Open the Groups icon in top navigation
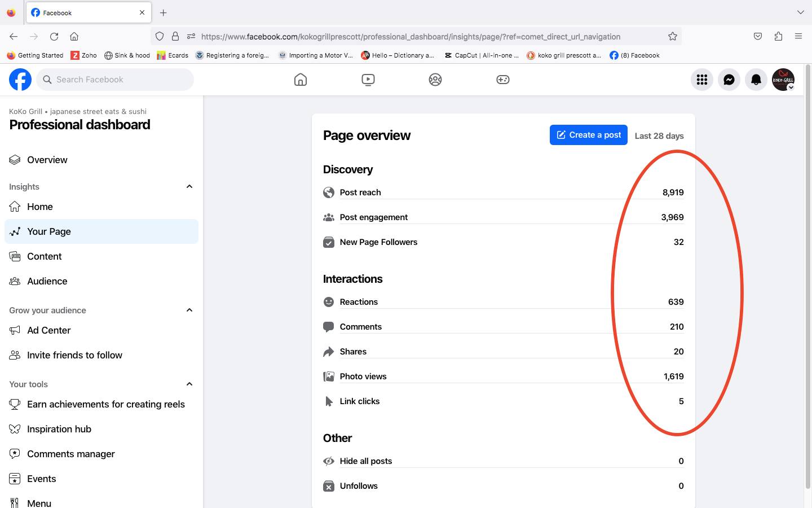 pos(435,80)
